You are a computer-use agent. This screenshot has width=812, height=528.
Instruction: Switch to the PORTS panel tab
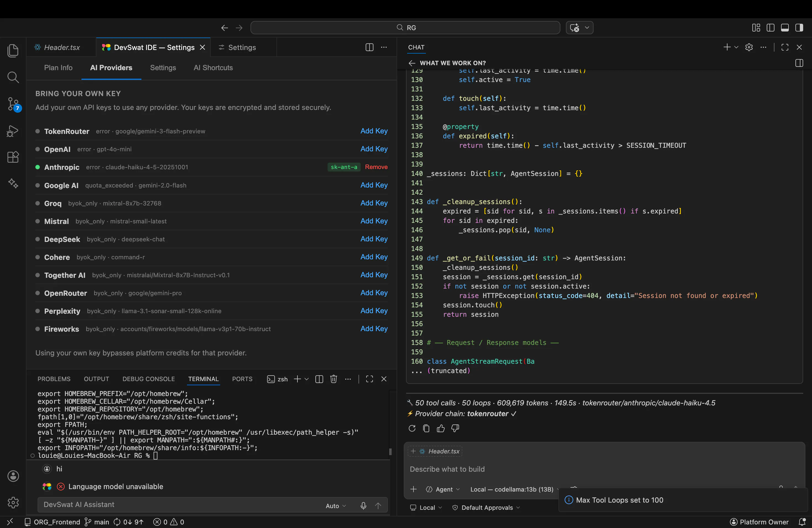pos(242,379)
